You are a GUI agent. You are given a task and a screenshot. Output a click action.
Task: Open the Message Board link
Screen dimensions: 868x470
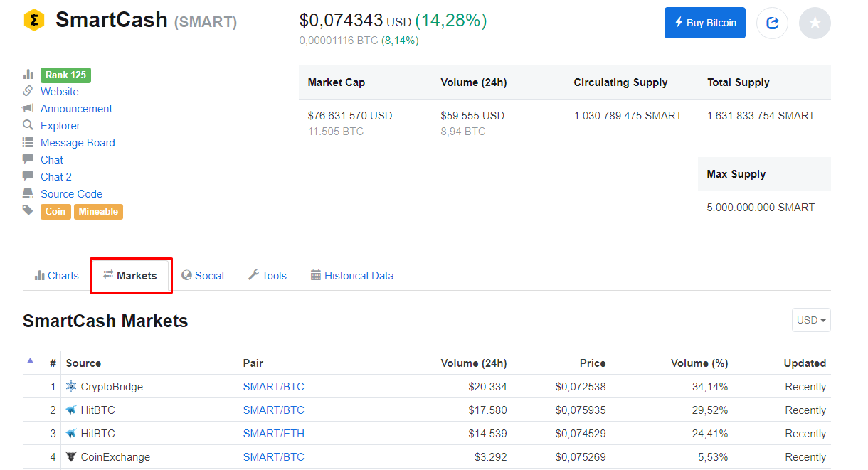click(78, 143)
